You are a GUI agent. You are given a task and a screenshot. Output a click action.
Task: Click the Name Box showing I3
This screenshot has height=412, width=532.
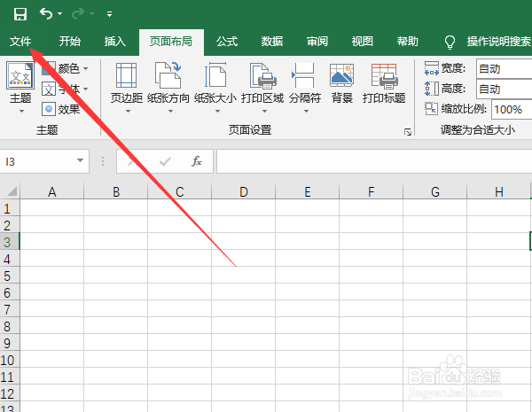pos(37,161)
